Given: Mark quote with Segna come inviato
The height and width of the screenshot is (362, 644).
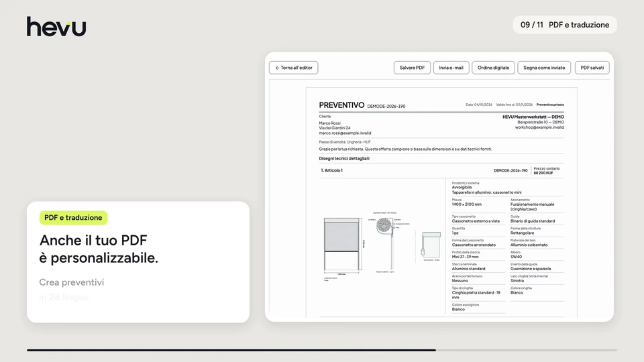Looking at the screenshot, I should (x=544, y=68).
